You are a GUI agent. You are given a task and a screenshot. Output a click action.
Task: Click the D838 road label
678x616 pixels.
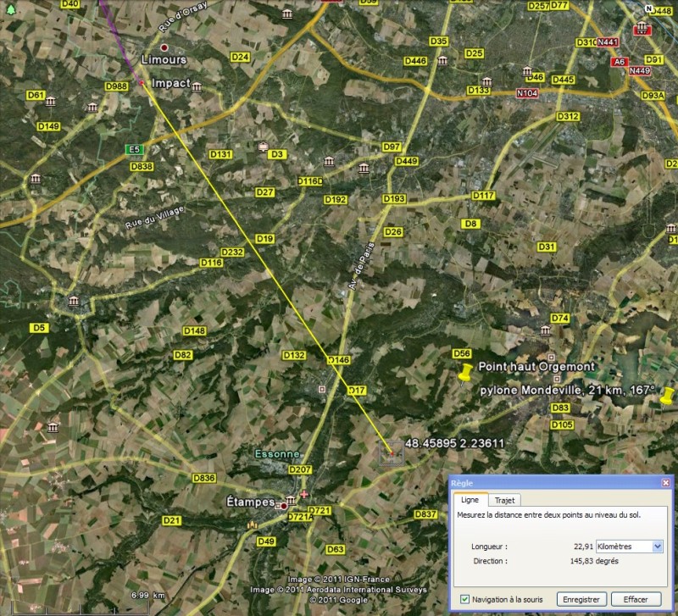[x=142, y=166]
